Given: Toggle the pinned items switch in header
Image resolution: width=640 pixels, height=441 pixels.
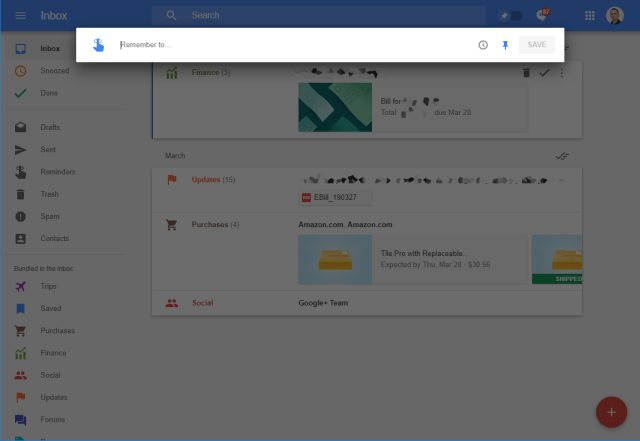Looking at the screenshot, I should 510,16.
